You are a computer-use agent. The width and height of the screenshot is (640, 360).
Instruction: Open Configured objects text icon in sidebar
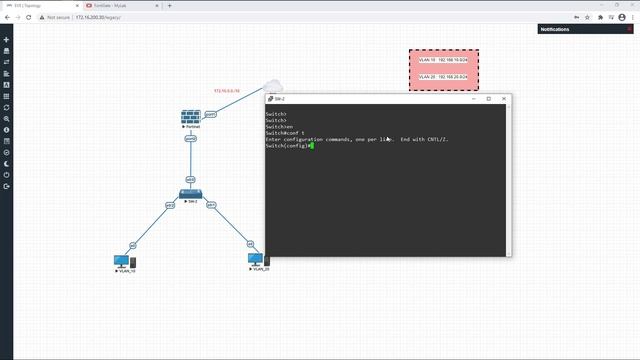(6, 85)
